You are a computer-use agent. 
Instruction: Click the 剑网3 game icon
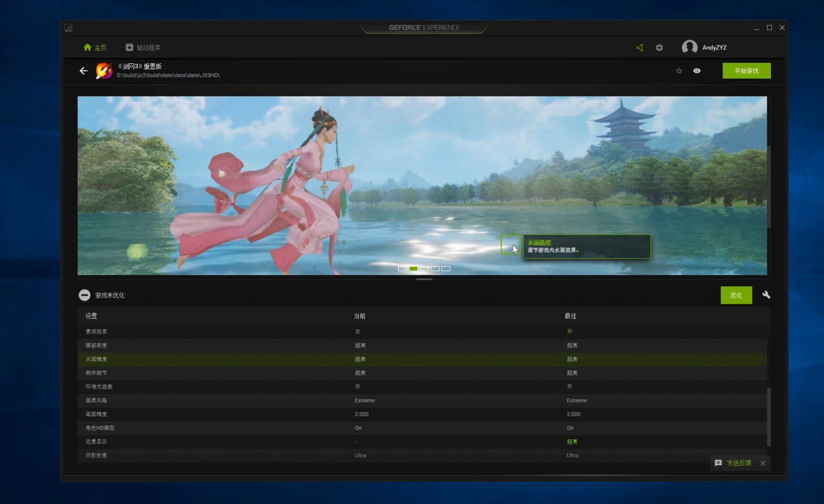coord(104,71)
